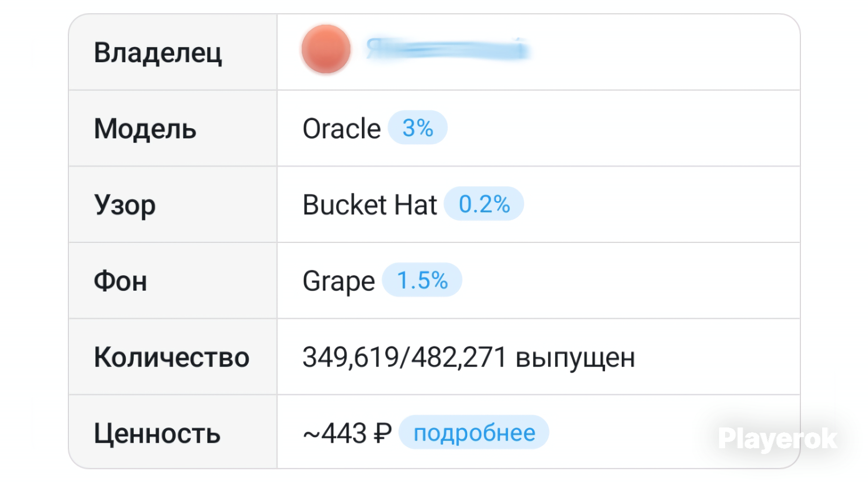Click the Владелец row label
The image size is (868, 483).
click(x=158, y=53)
